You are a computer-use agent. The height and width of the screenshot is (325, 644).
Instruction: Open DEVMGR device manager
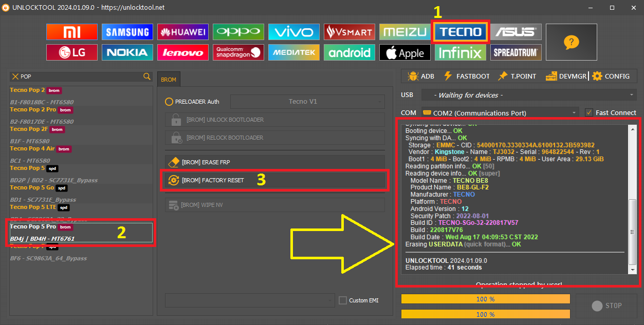(x=566, y=76)
